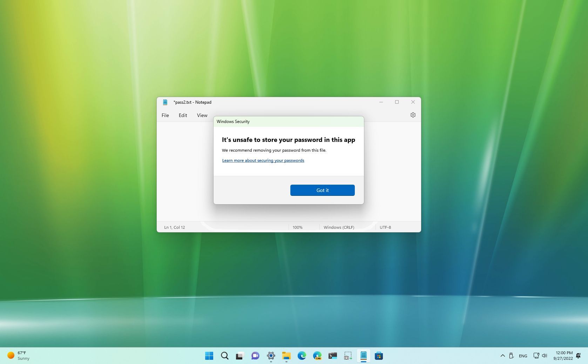Open File Explorer from taskbar
588x364 pixels.
[286, 356]
